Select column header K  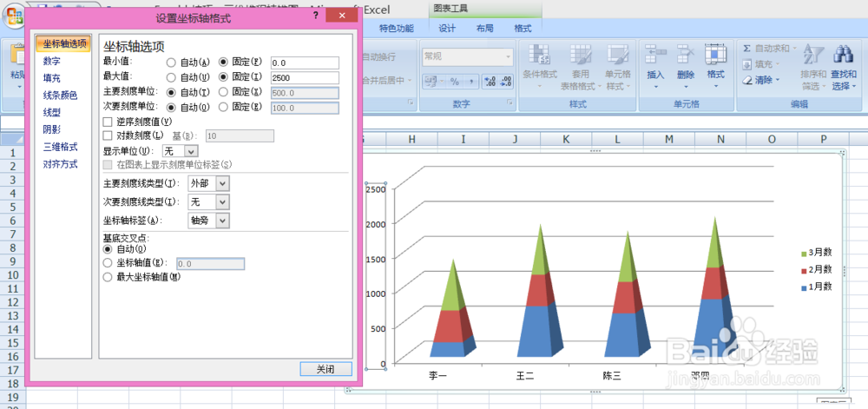tap(566, 140)
